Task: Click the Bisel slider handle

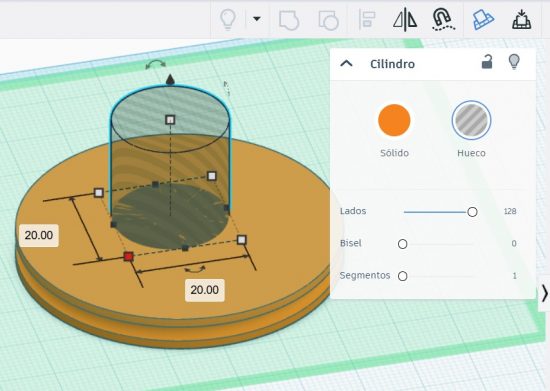Action: 403,244
